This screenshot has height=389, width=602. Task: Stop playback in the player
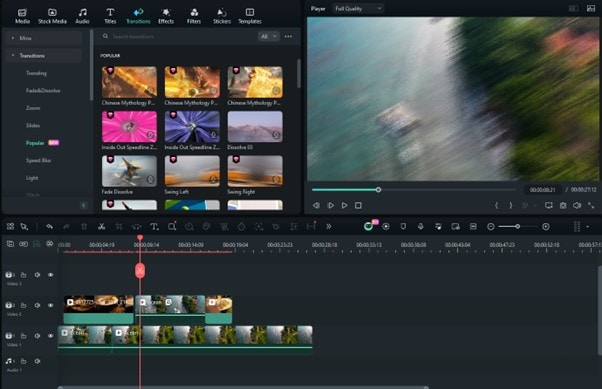pyautogui.click(x=358, y=205)
